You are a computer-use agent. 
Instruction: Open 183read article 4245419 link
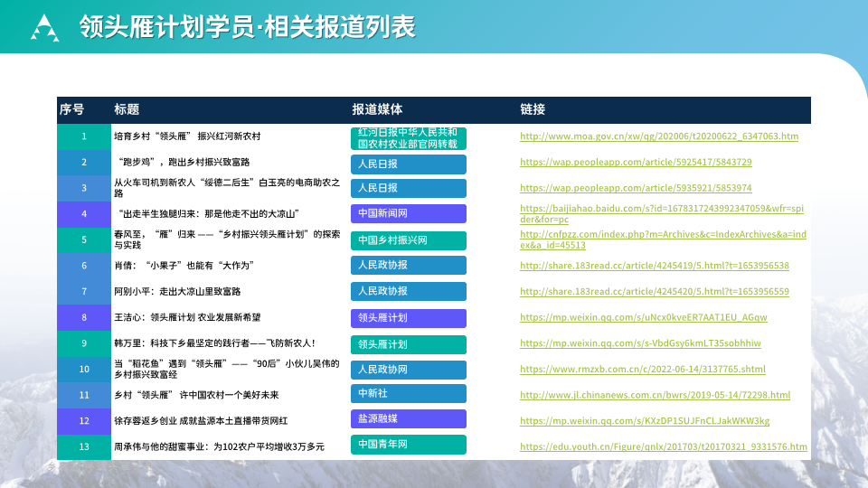[x=655, y=266]
